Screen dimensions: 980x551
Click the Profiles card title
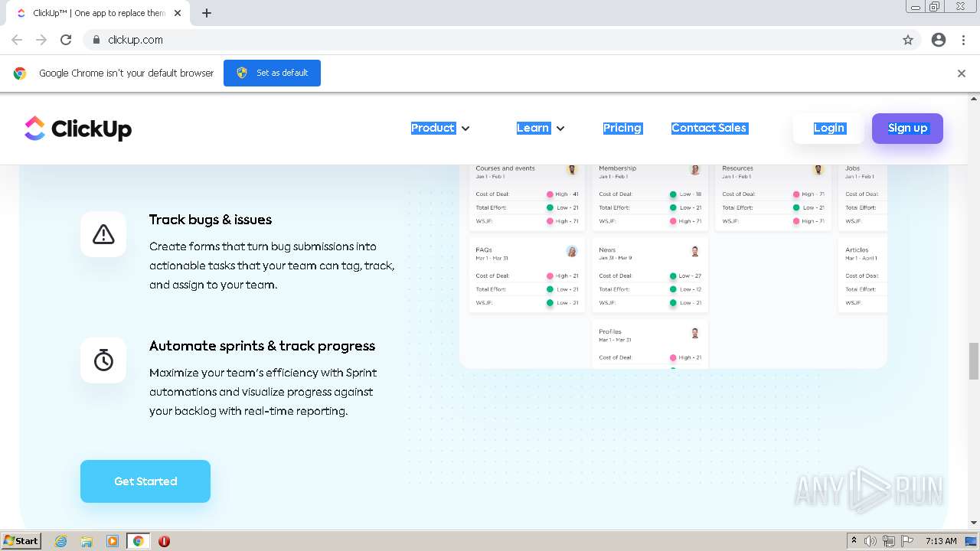(610, 331)
